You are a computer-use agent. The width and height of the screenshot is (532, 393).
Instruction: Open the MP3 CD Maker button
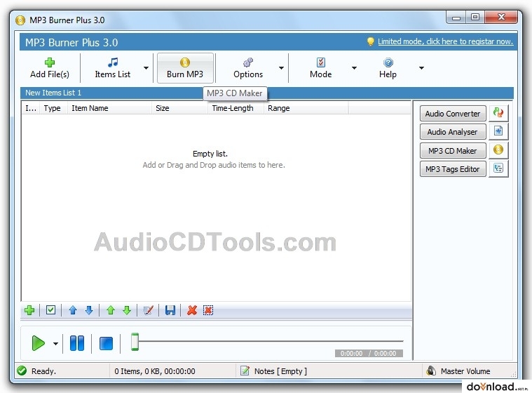click(453, 150)
